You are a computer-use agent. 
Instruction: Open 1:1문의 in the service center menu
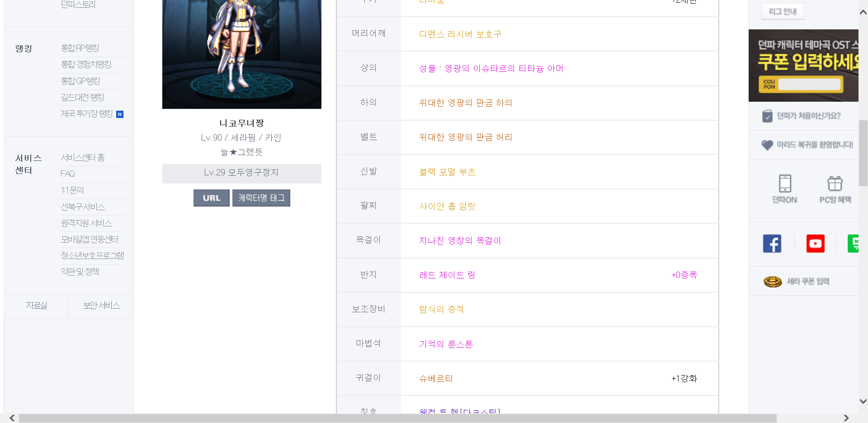coord(72,190)
